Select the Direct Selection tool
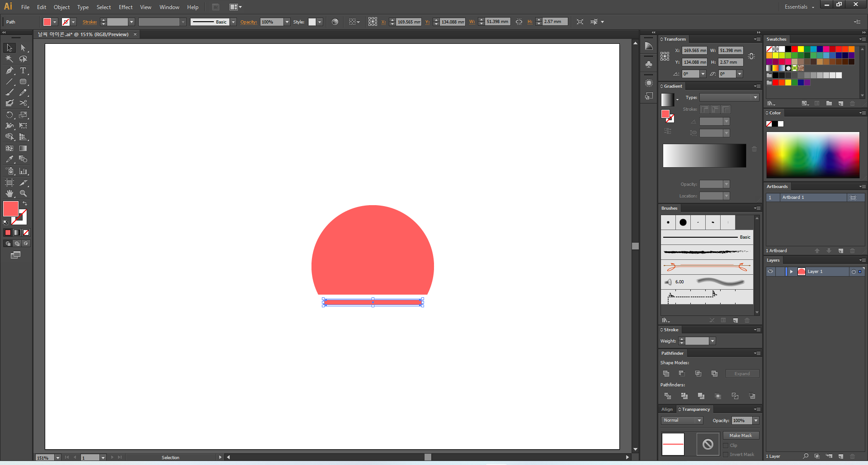Image resolution: width=868 pixels, height=465 pixels. click(23, 48)
